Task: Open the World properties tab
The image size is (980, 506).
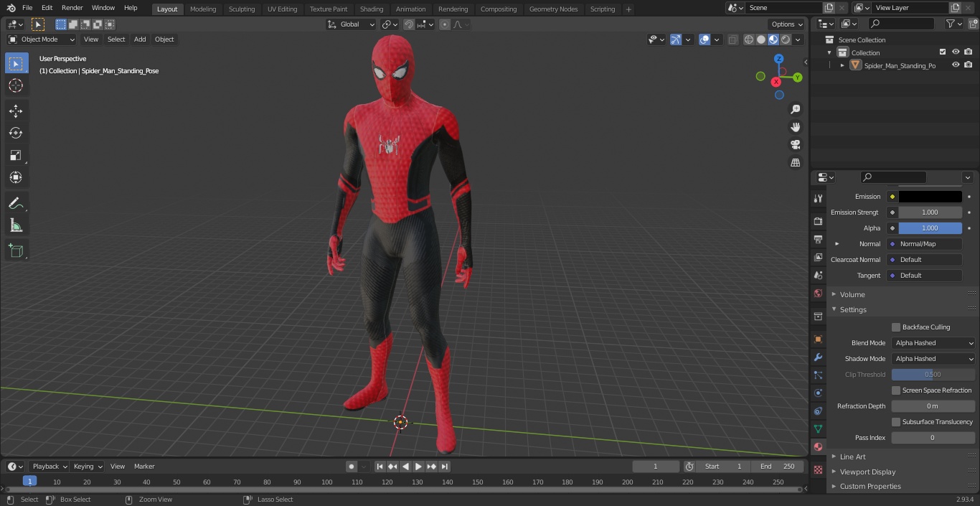Action: (x=818, y=293)
